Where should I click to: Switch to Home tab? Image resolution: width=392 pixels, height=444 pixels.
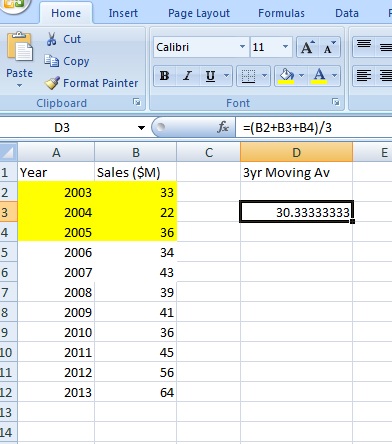(x=66, y=13)
